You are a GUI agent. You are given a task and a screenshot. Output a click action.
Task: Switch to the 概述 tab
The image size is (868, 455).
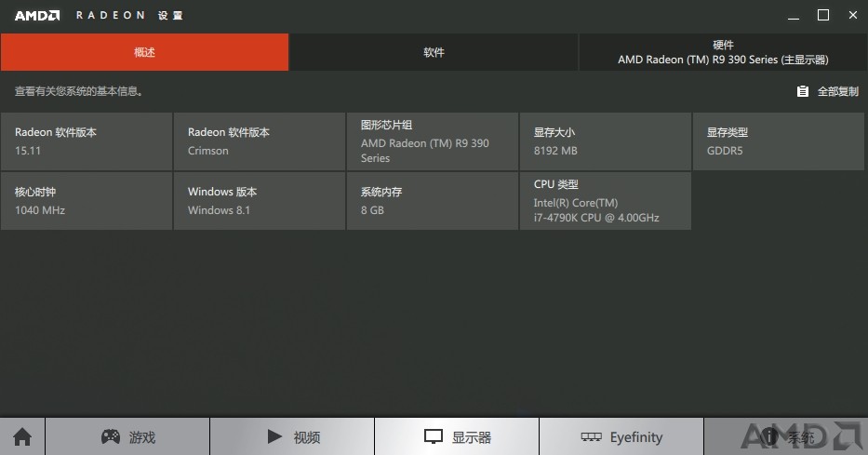click(144, 52)
